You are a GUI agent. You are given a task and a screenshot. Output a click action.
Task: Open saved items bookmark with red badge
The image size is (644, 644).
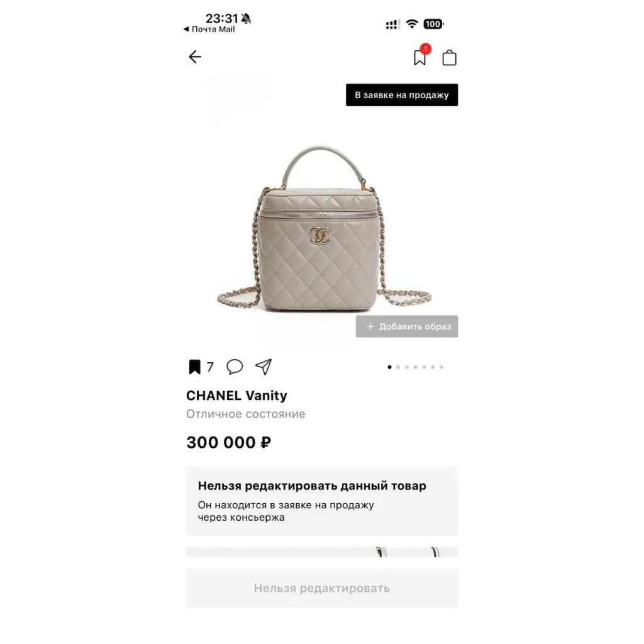pos(421,56)
